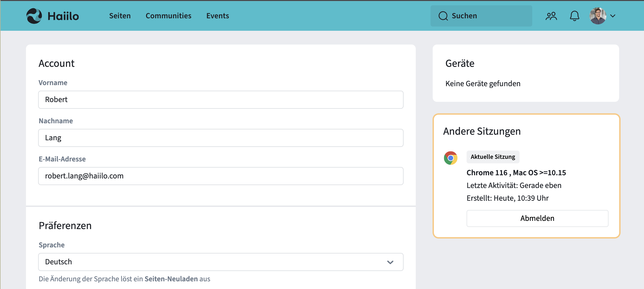Open the Sprache dropdown set to Deutsch

[221, 262]
